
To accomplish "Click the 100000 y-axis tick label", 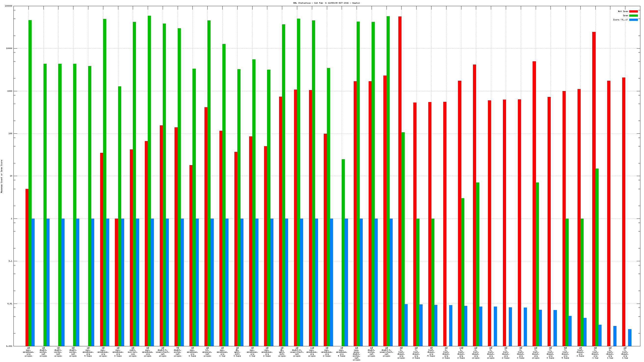I will click(x=9, y=6).
